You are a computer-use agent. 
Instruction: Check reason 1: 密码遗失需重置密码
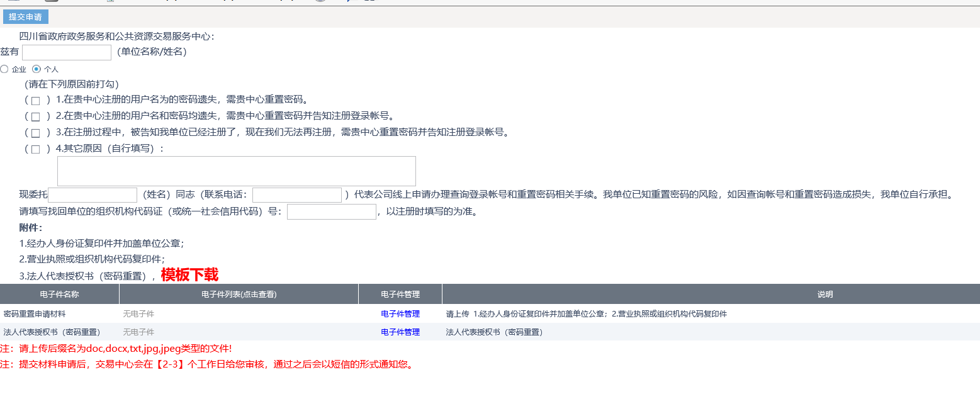(x=36, y=101)
